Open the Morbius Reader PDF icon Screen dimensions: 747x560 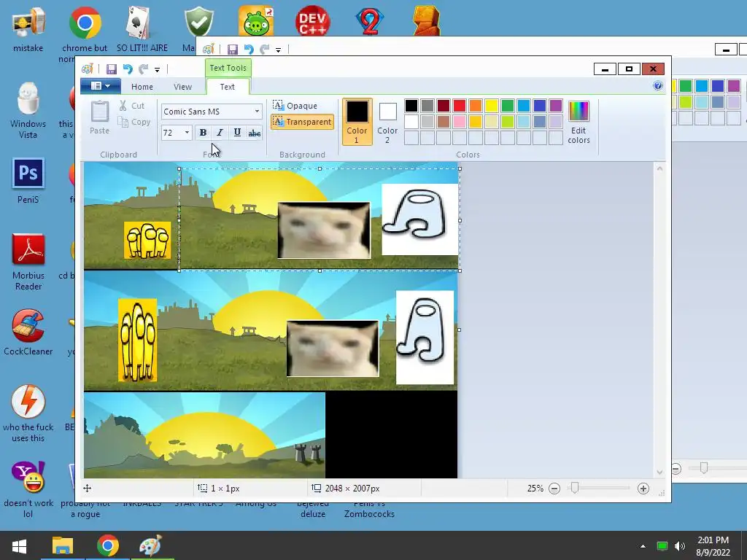click(x=28, y=262)
